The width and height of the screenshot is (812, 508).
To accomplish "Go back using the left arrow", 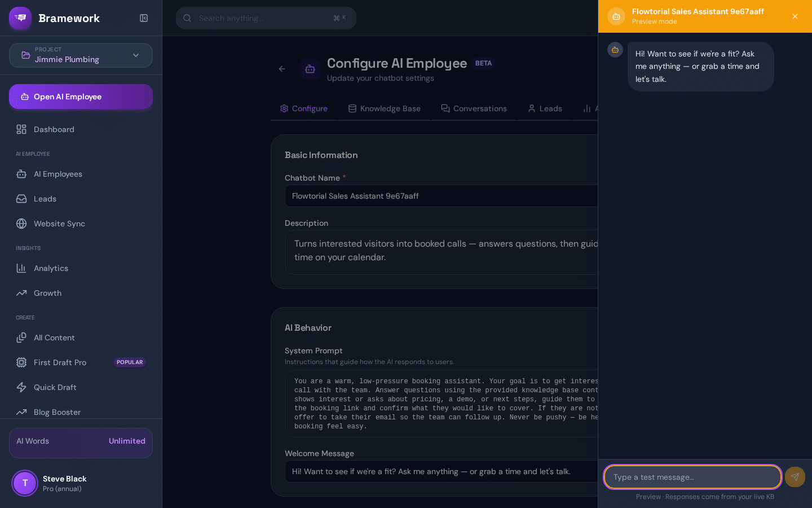I will point(282,69).
